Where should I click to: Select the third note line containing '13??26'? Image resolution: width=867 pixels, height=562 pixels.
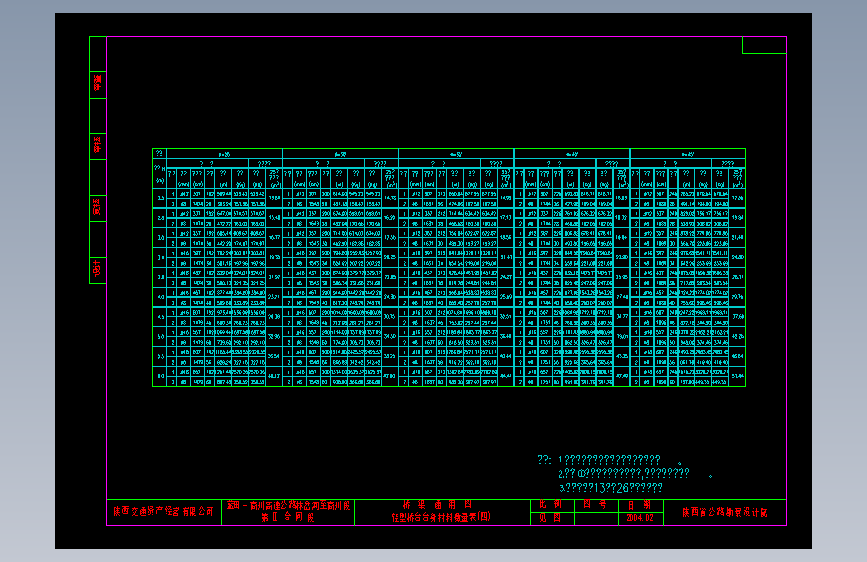(x=611, y=488)
